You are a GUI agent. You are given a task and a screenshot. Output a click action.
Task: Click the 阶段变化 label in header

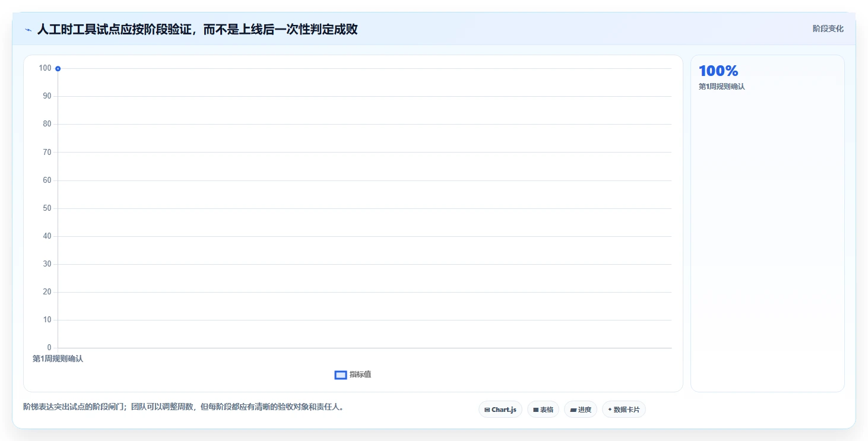pos(828,28)
